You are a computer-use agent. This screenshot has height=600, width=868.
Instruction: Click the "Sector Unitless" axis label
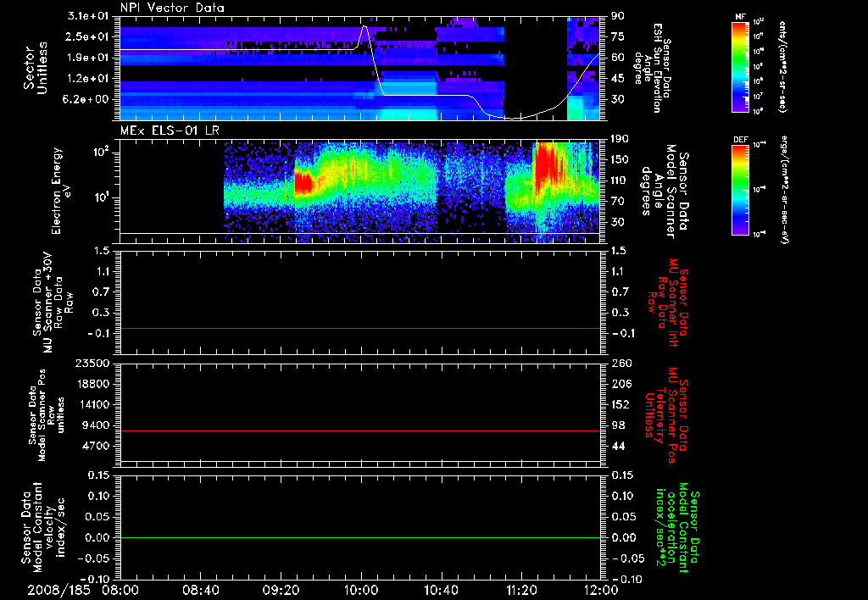tap(36, 68)
